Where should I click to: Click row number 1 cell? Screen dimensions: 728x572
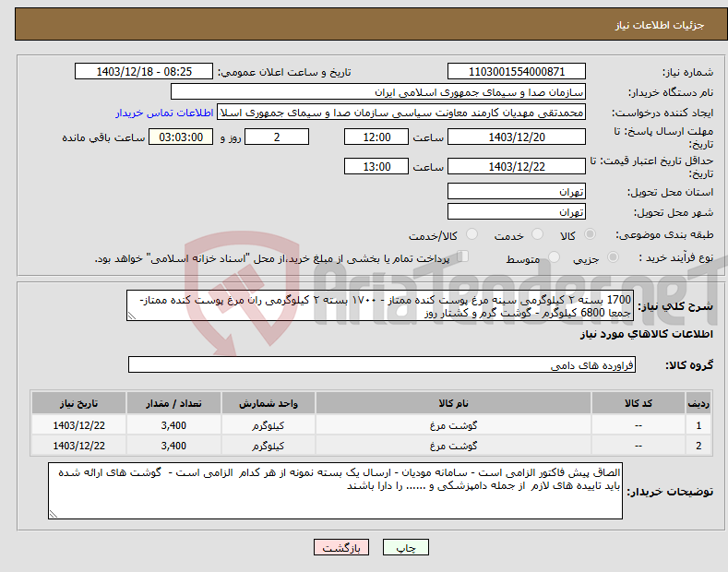click(698, 424)
